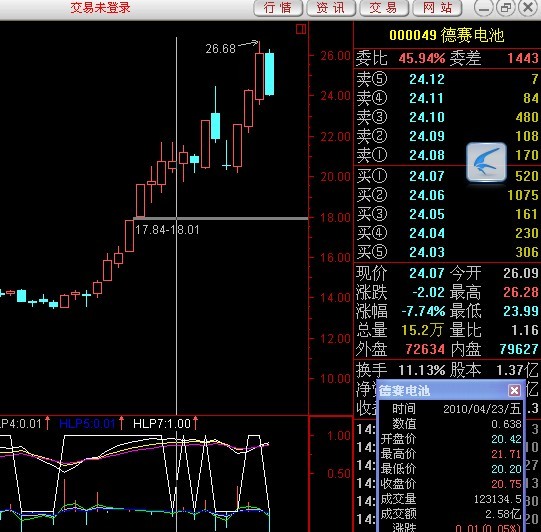Click the popup date 2010/04/23/五

[x=482, y=409]
